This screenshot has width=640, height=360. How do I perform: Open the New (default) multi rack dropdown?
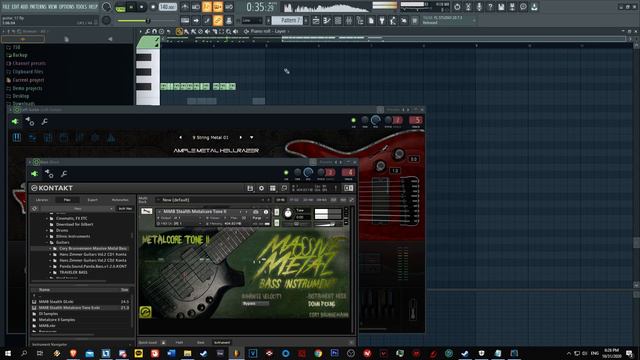point(212,200)
